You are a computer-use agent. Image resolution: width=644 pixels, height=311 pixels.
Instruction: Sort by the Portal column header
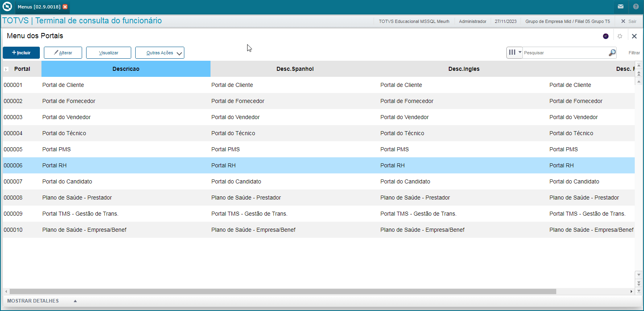point(22,69)
